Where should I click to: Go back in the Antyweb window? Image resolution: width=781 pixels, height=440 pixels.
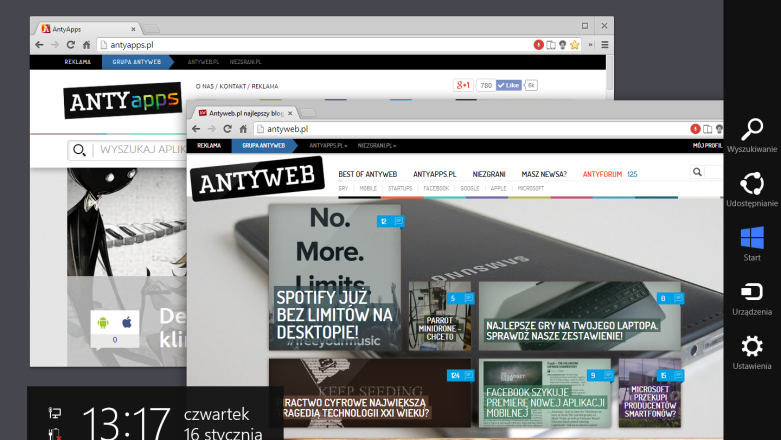pos(196,129)
